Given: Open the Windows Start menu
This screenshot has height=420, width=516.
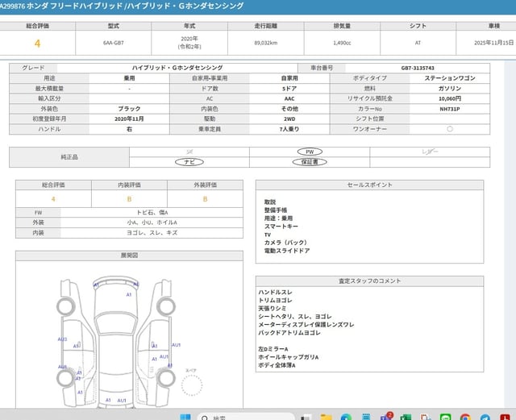Looking at the screenshot, I should coord(185,415).
